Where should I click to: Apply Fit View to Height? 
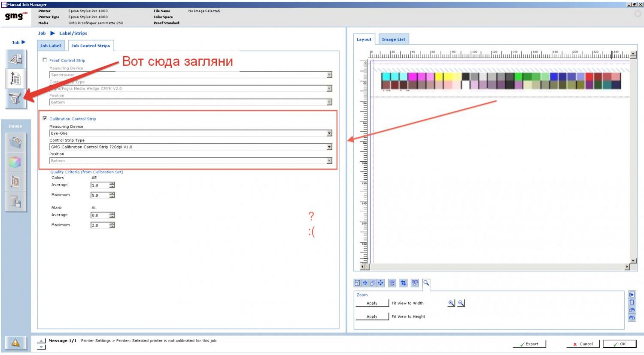tap(372, 316)
